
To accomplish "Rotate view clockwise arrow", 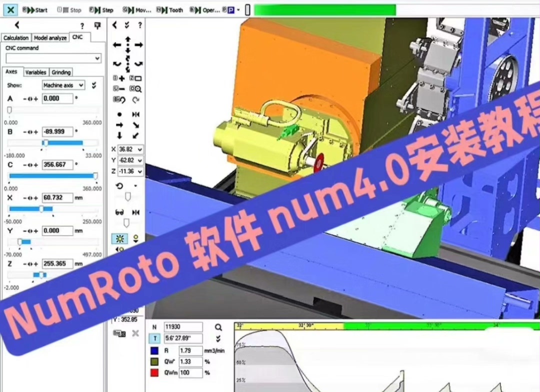I will pos(138,63).
